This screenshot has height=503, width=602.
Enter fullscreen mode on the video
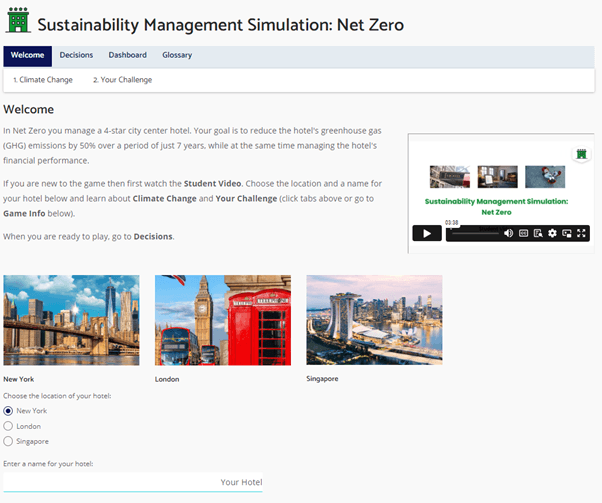[581, 233]
